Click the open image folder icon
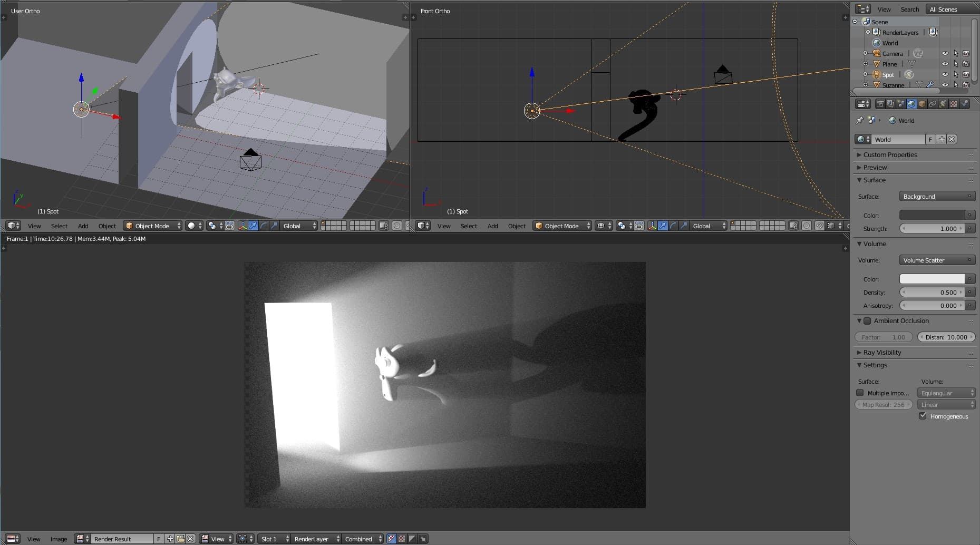The image size is (980, 545). click(x=180, y=539)
